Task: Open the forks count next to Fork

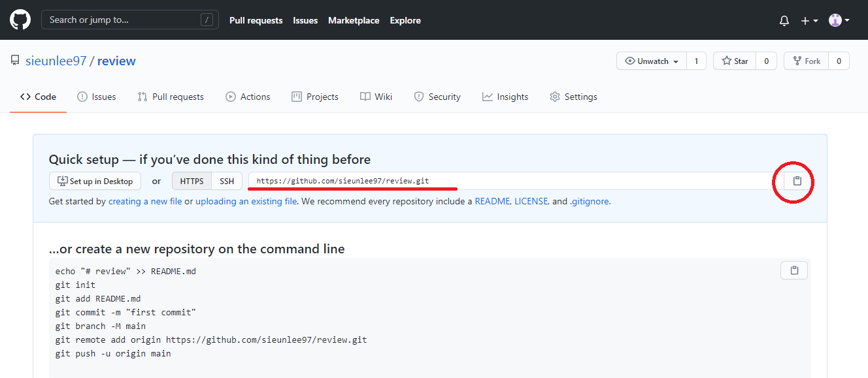Action: 839,61
